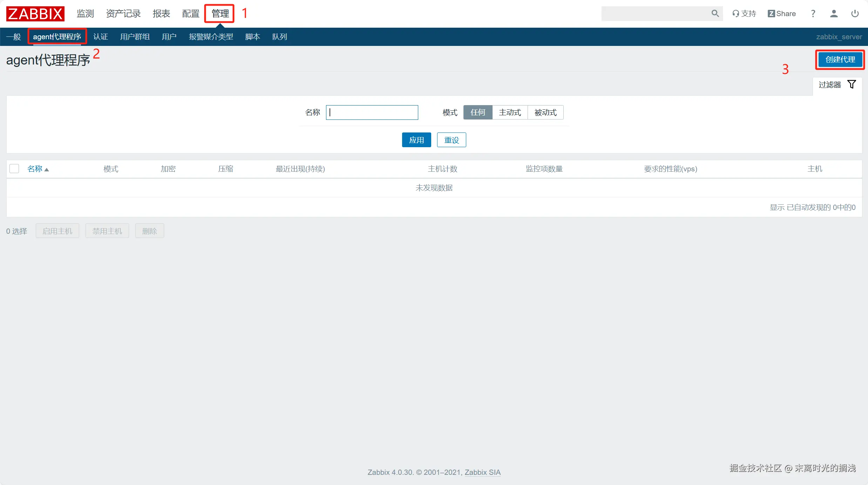Toggle the 过滤器 filter funnel icon

pyautogui.click(x=852, y=84)
